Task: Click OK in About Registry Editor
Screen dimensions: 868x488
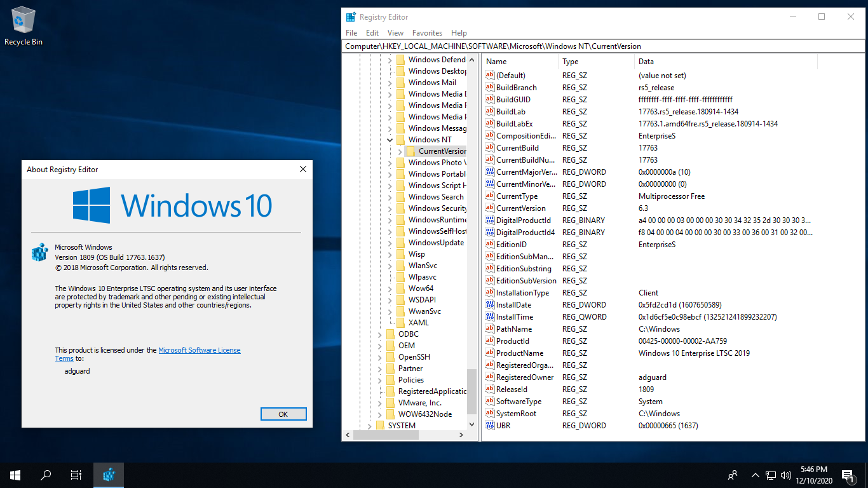Action: pos(283,414)
